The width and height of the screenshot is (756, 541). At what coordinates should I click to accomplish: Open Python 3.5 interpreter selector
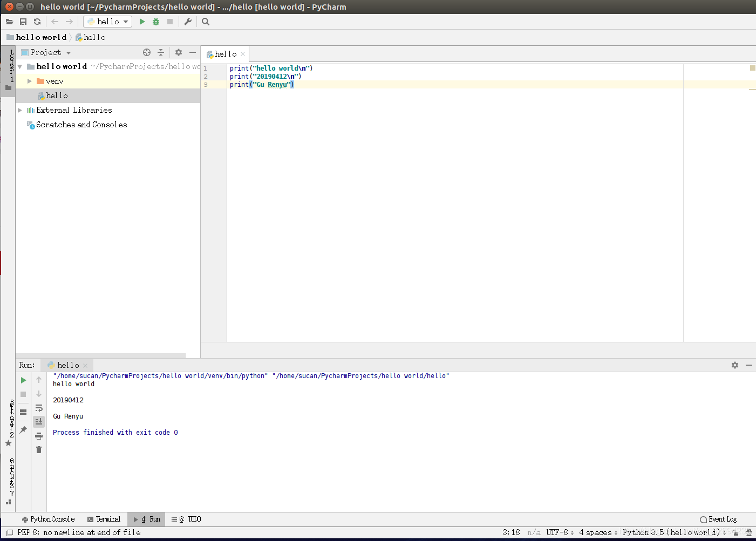coord(675,532)
